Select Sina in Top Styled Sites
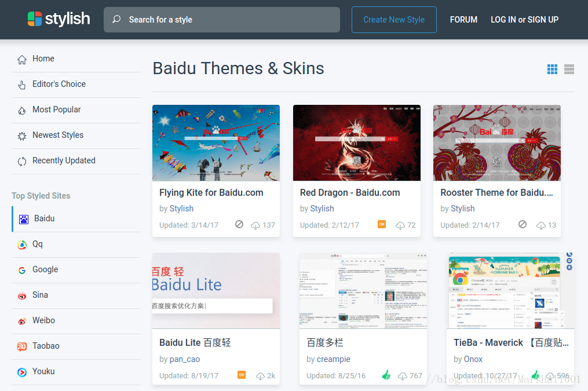 click(76, 295)
